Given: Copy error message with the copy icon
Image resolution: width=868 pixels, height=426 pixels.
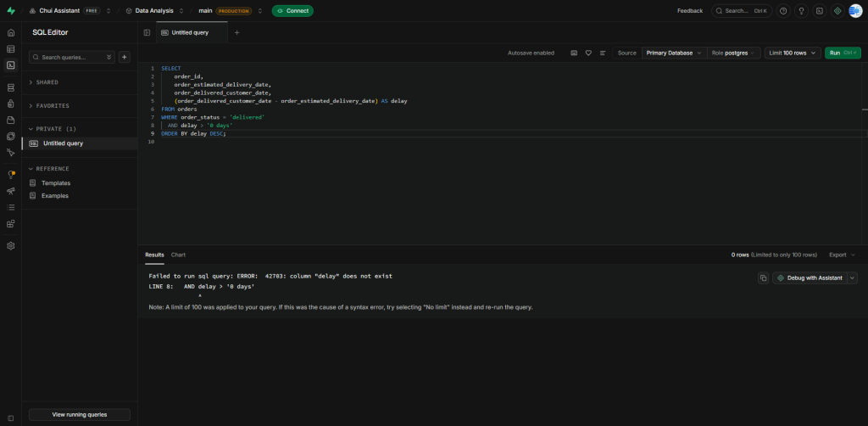Looking at the screenshot, I should click(x=764, y=278).
